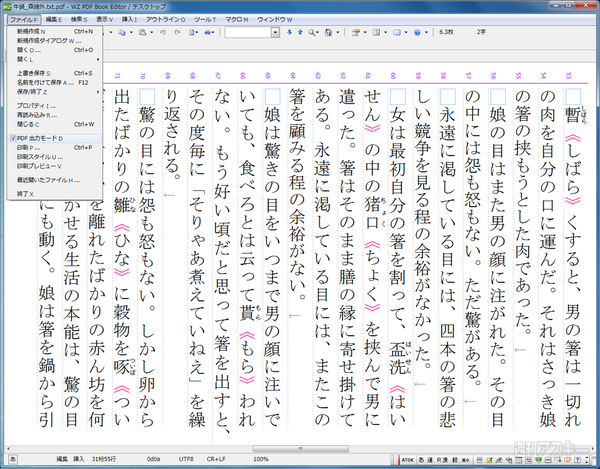The image size is (600, 469).
Task: Choose 閉じる menu entry
Action: tap(55, 124)
